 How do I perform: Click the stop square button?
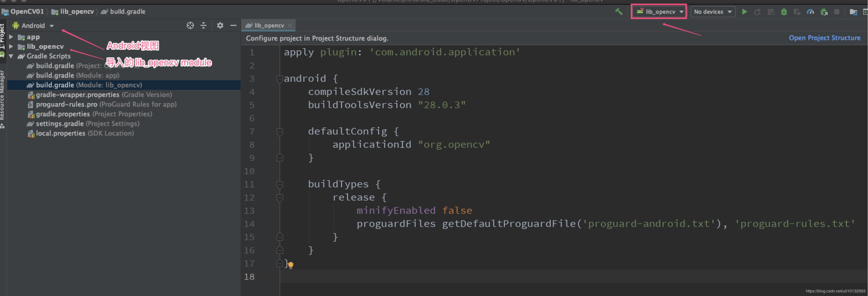pyautogui.click(x=837, y=12)
